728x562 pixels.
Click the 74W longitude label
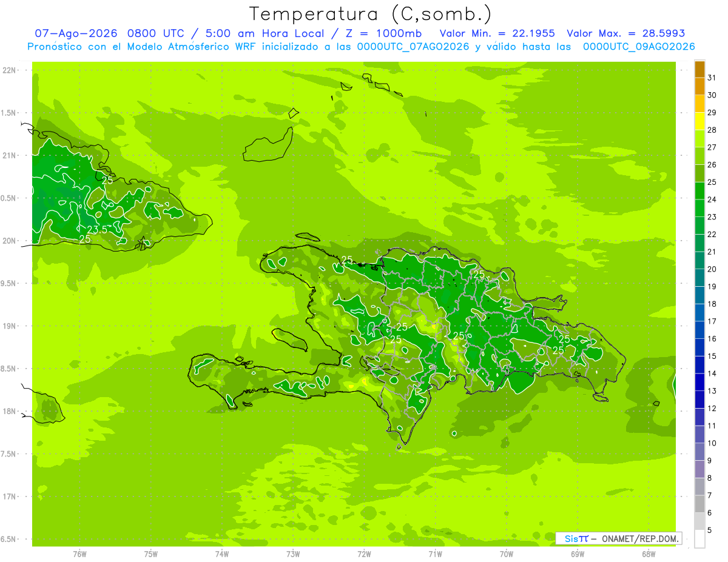pyautogui.click(x=222, y=554)
